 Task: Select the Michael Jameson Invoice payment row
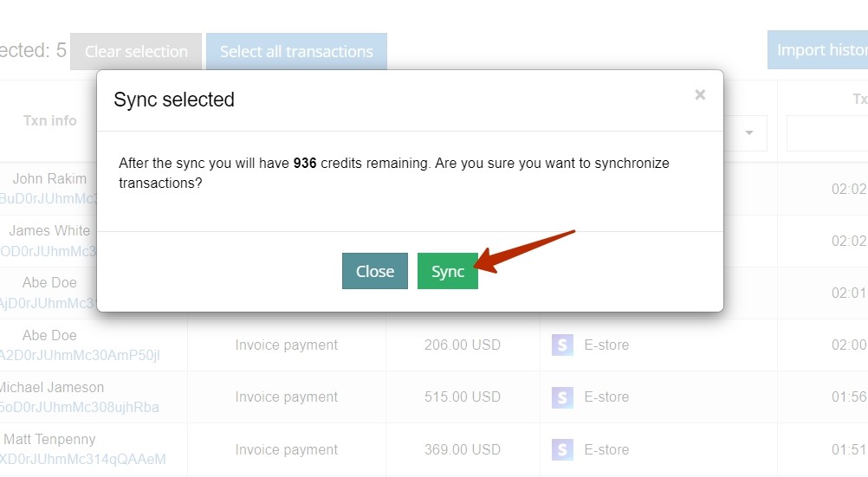tap(434, 396)
